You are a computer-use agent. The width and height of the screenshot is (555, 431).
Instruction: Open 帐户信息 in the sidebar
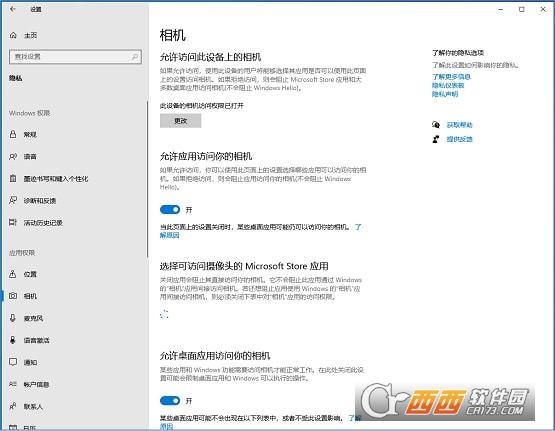[x=36, y=384]
